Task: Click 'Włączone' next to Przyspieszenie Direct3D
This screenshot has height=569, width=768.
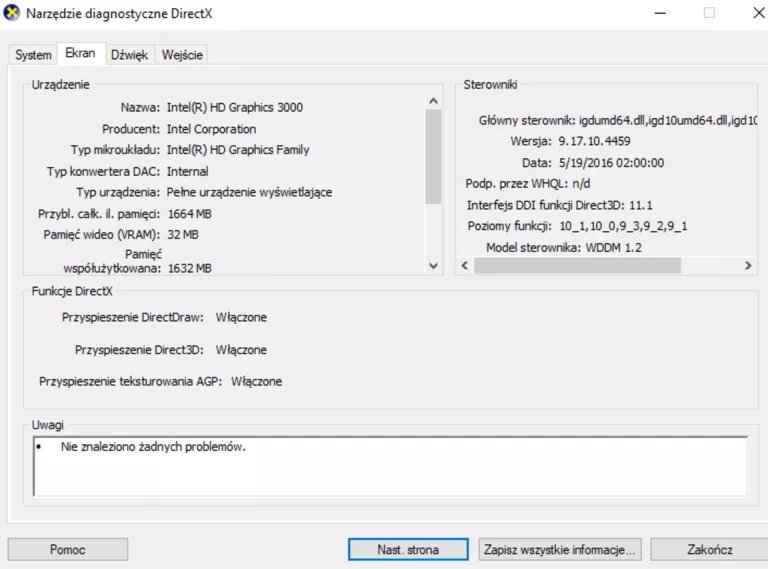Action: 241,350
